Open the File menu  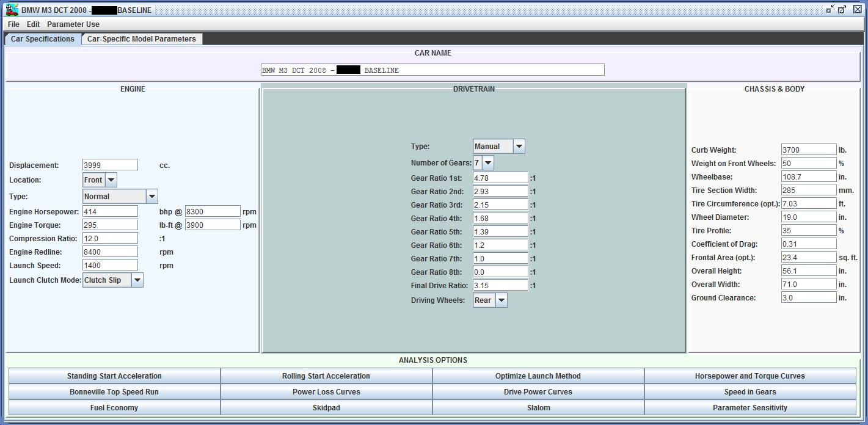click(13, 24)
